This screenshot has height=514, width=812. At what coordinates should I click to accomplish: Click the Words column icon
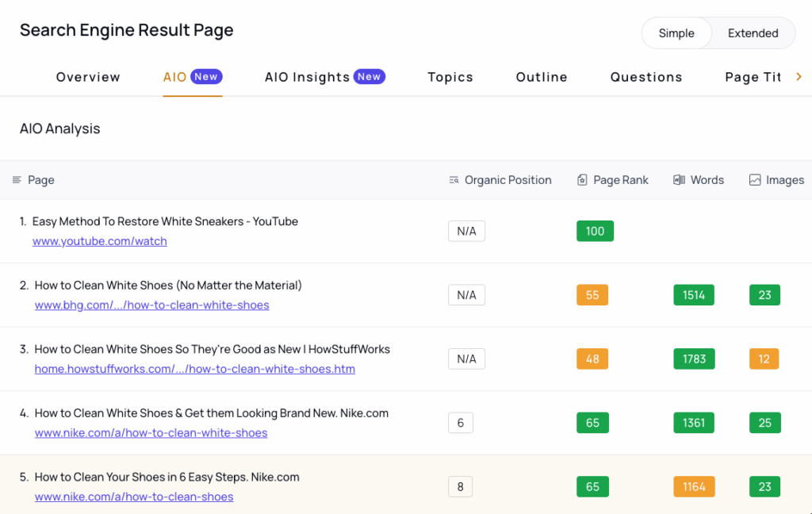[679, 180]
